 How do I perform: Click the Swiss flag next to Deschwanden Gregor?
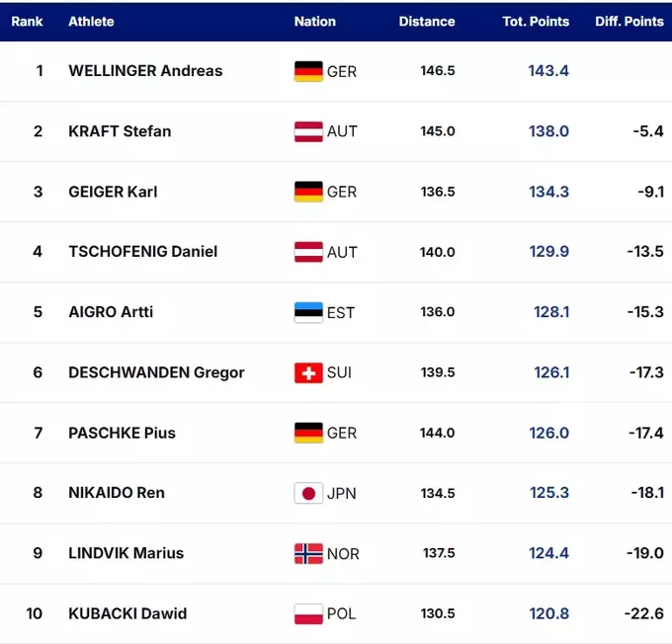click(308, 372)
